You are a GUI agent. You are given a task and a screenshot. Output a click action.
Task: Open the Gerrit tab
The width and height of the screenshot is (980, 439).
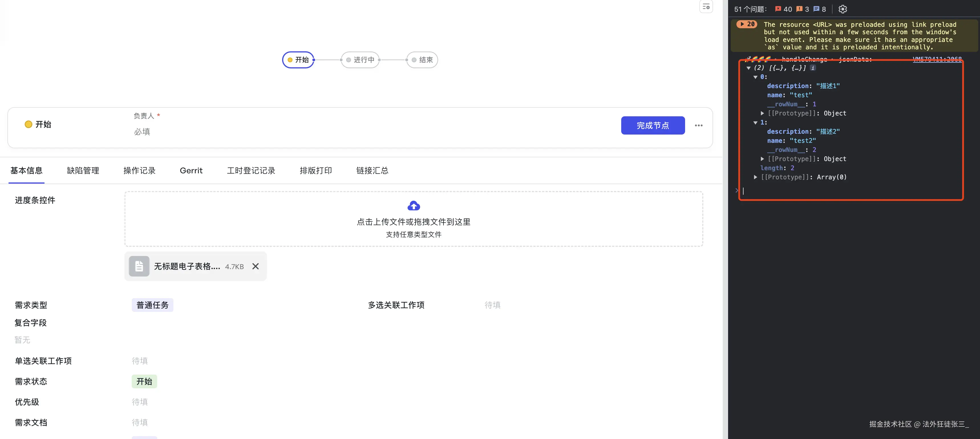point(191,171)
